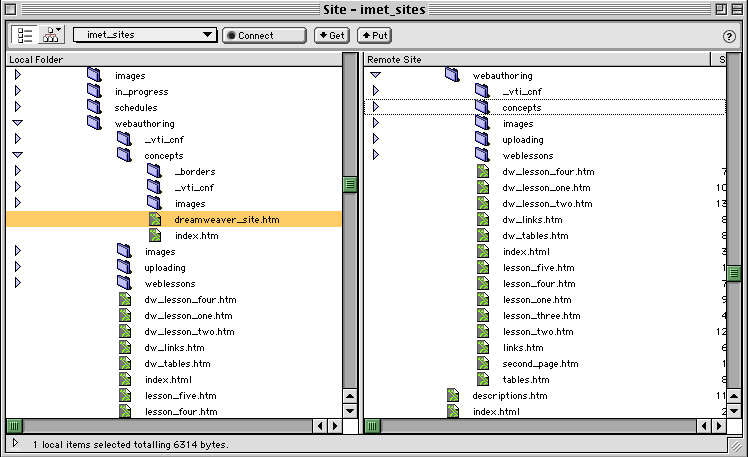The image size is (748, 457).
Task: Collapse the local concepts folder triangle
Action: (18, 155)
